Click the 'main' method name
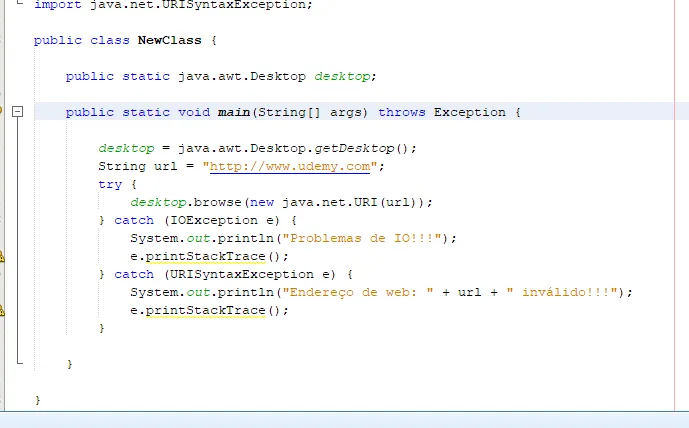The height and width of the screenshot is (428, 689). point(234,112)
